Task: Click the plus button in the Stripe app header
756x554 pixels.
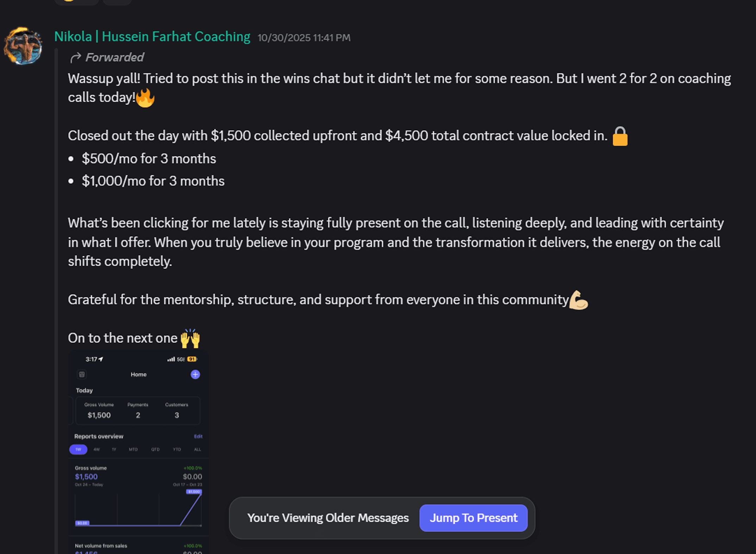Action: [x=195, y=374]
